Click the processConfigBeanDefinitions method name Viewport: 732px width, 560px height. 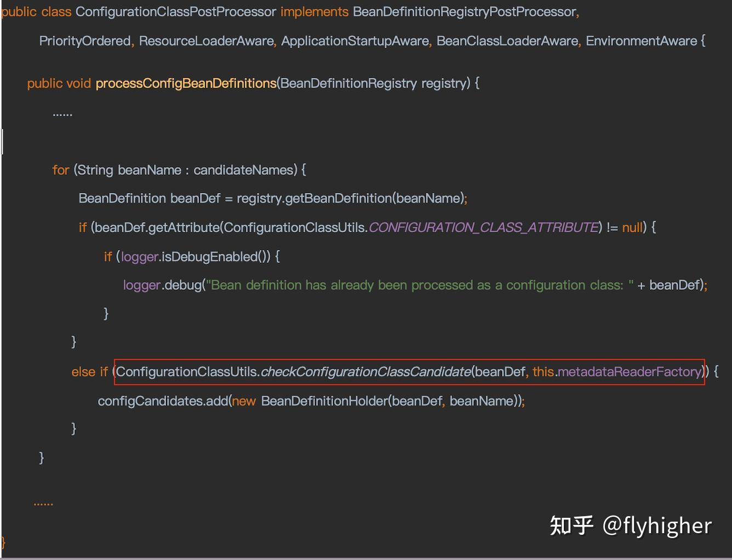pyautogui.click(x=186, y=83)
